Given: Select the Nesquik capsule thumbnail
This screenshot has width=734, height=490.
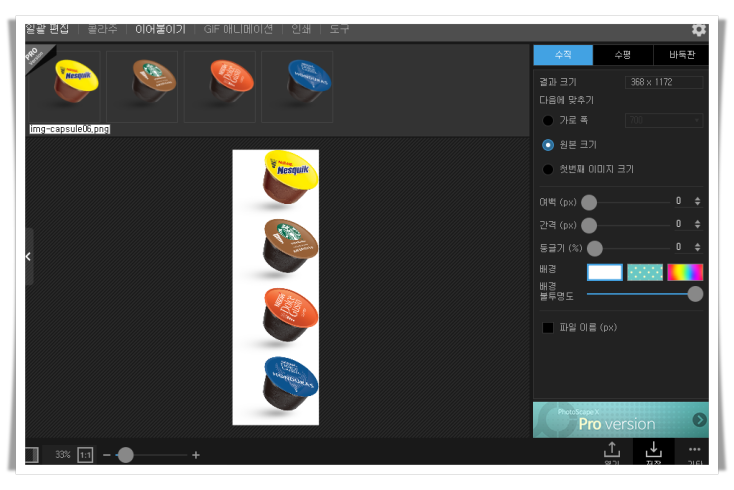Looking at the screenshot, I should (x=65, y=86).
